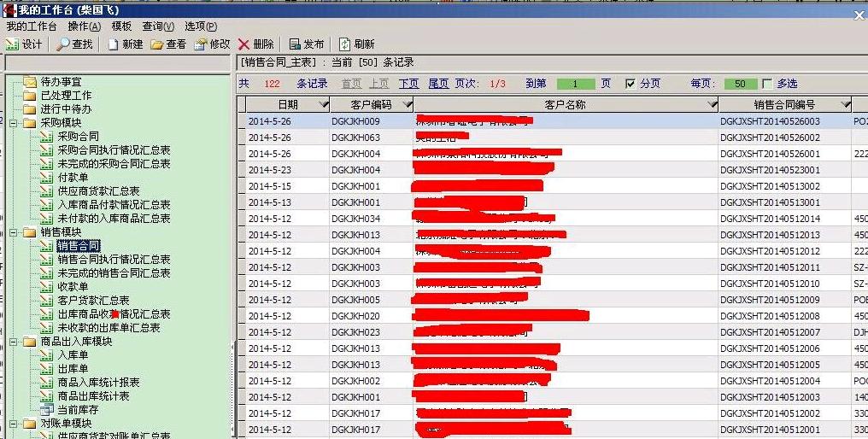Click the 刷新 (Refresh) toolbar icon
The width and height of the screenshot is (868, 439).
click(x=345, y=44)
